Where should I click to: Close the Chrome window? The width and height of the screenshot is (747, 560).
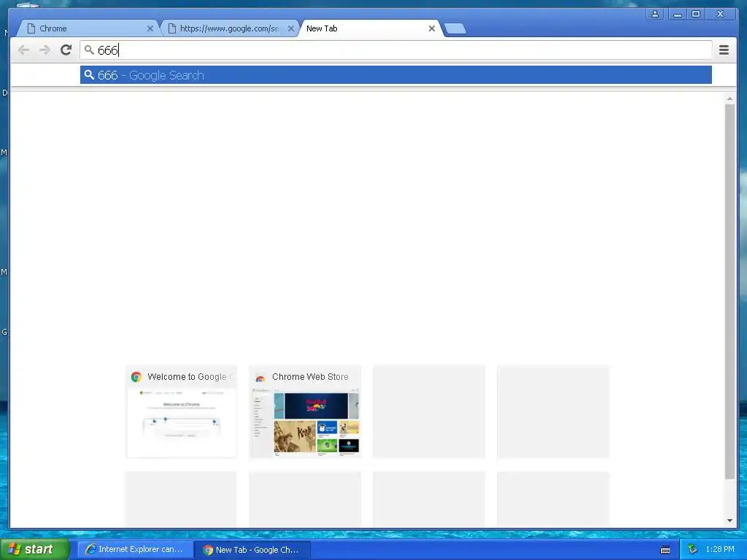720,14
